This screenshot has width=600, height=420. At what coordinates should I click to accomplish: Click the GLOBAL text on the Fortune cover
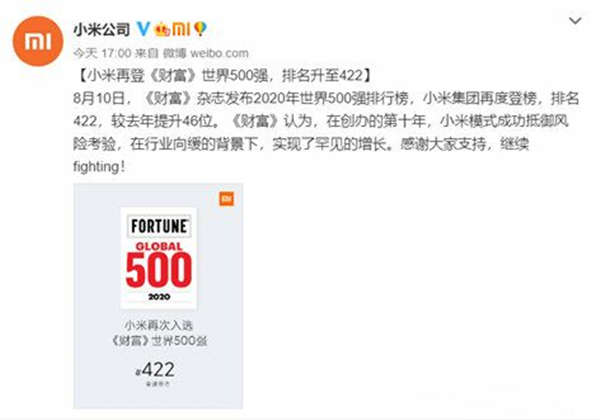coord(159,246)
